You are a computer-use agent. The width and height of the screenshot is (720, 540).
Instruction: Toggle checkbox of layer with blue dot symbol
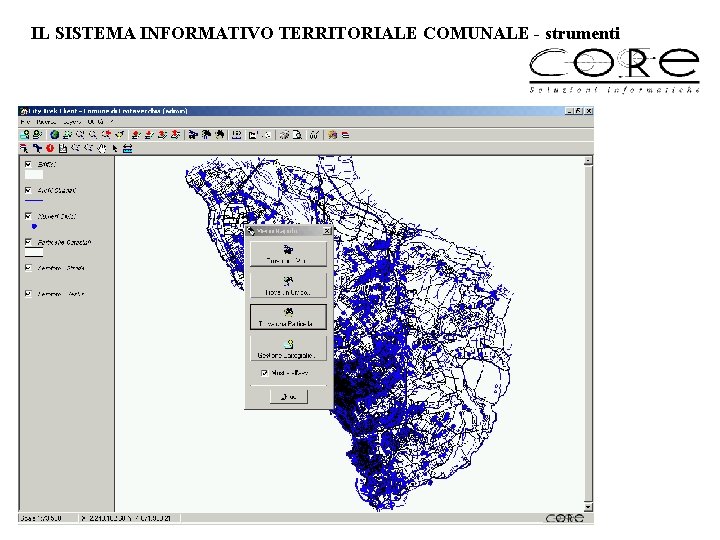(x=28, y=215)
